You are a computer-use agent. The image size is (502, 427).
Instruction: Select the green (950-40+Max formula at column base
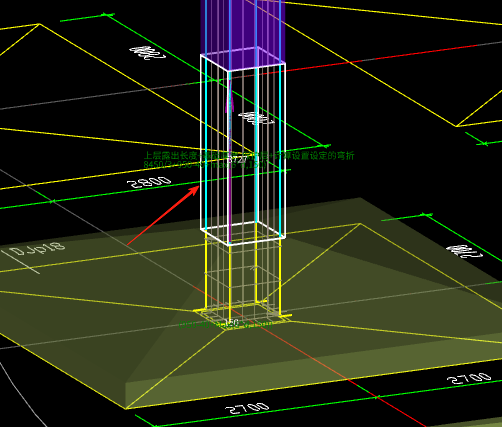point(226,324)
